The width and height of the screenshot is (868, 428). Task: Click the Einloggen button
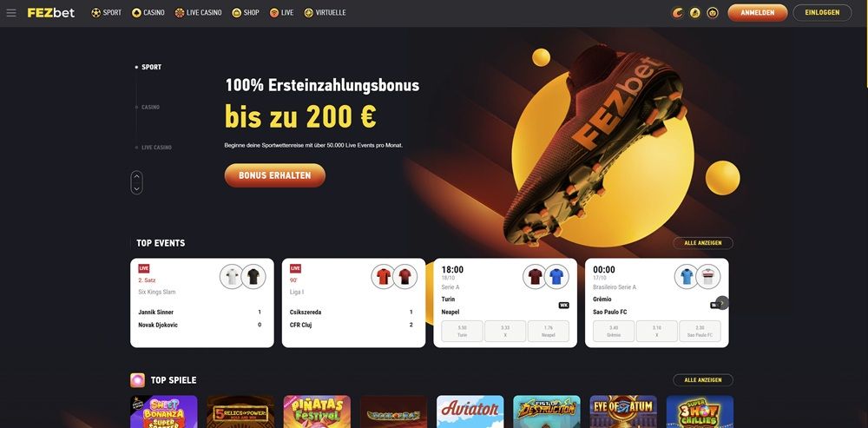coord(822,13)
